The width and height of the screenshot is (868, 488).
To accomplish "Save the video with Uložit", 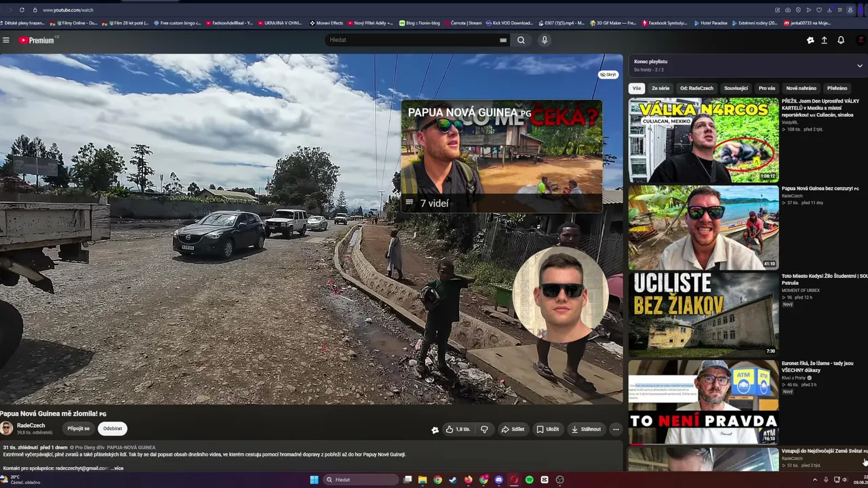I will [x=548, y=429].
